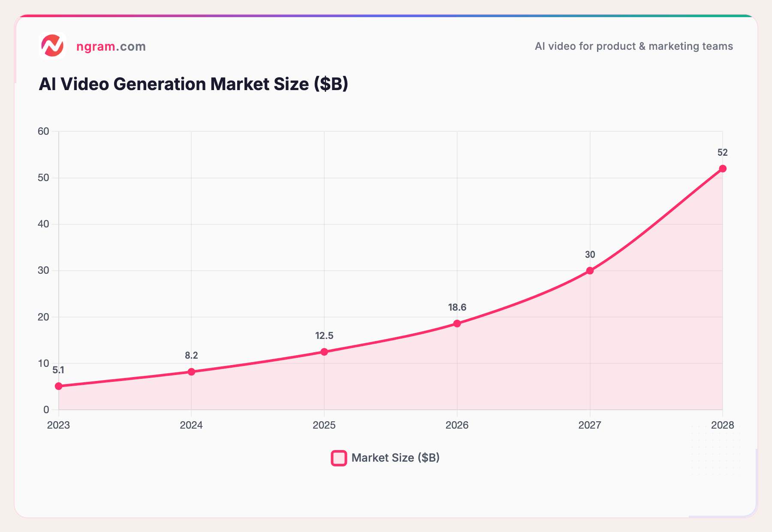
Task: Click the ngram logo icon
Action: 52,46
